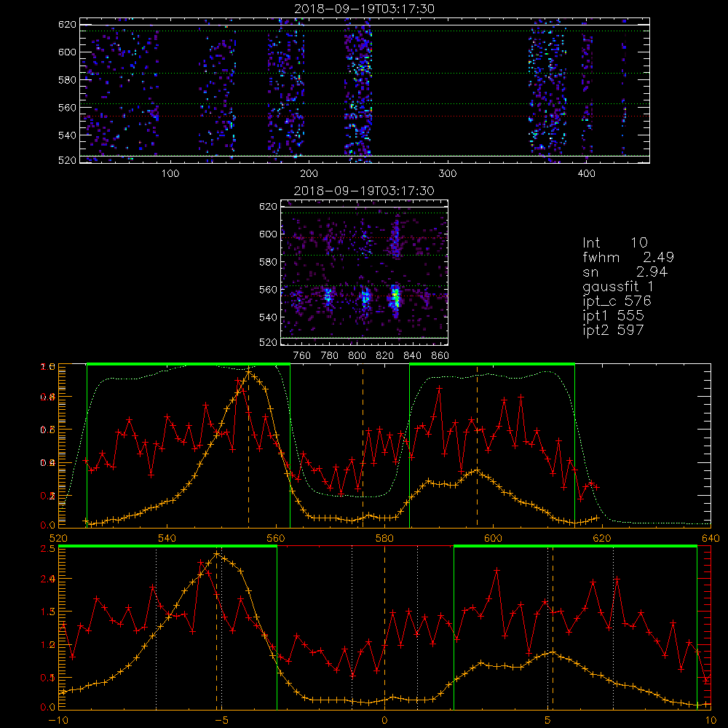Click x-axis label 860 on middle image

(440, 356)
